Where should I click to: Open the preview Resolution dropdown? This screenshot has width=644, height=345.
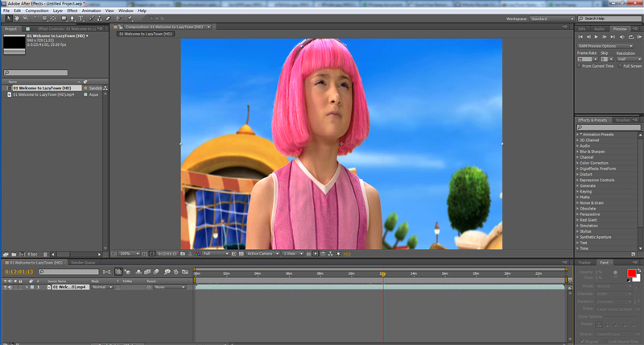[629, 59]
